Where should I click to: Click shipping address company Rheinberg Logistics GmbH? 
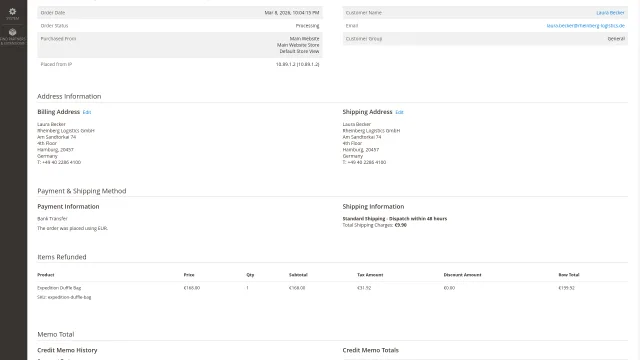(371, 131)
